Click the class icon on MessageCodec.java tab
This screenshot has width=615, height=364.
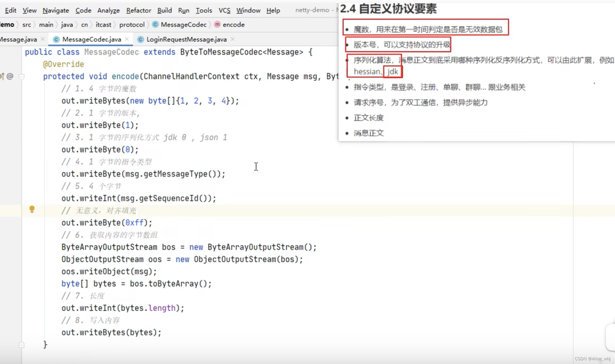56,39
